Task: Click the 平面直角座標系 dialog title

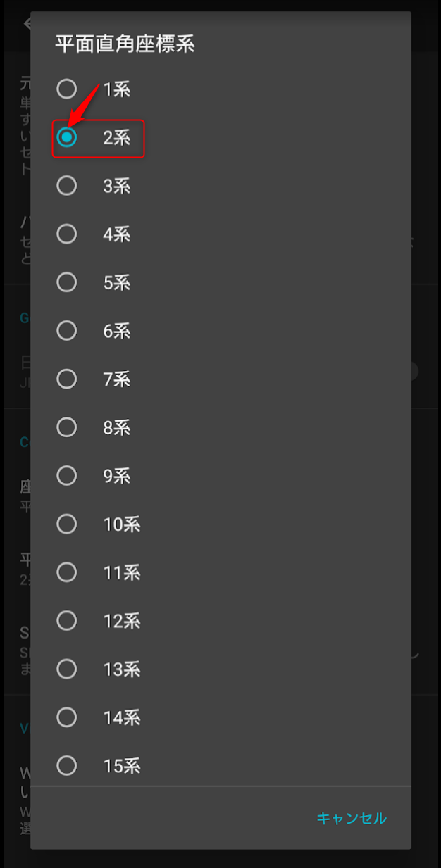Action: coord(125,44)
